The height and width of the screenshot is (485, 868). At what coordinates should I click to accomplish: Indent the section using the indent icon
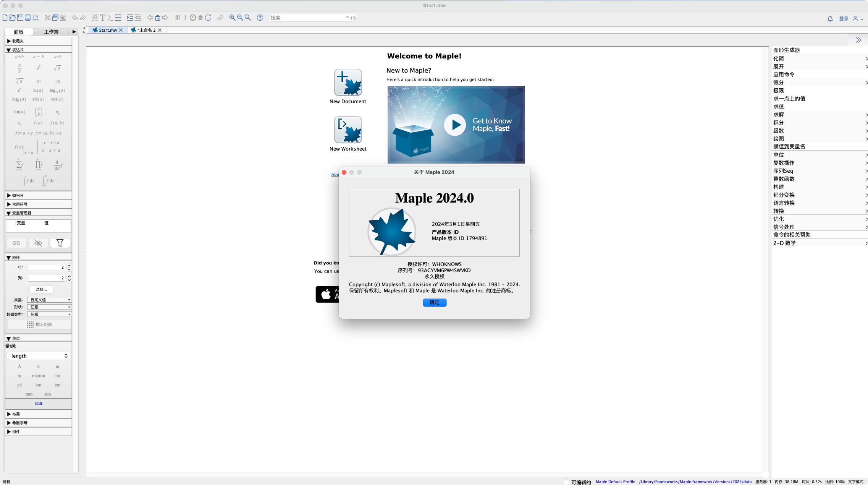130,18
